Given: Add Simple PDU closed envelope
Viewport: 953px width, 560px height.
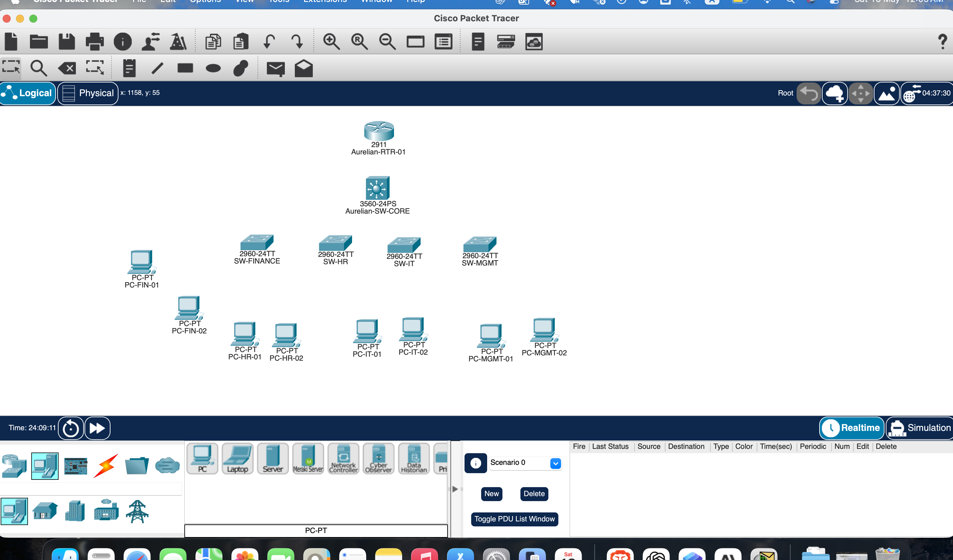Looking at the screenshot, I should click(x=276, y=69).
